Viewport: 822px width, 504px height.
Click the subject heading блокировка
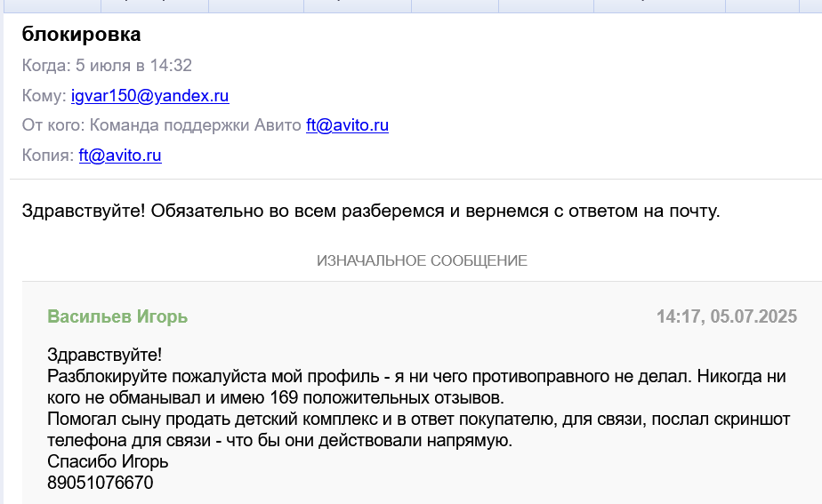(81, 34)
